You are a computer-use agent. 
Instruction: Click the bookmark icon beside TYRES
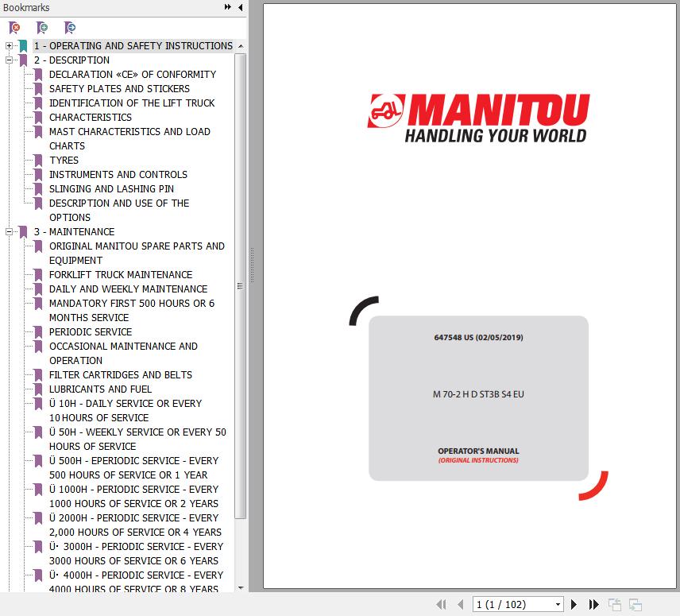point(38,160)
